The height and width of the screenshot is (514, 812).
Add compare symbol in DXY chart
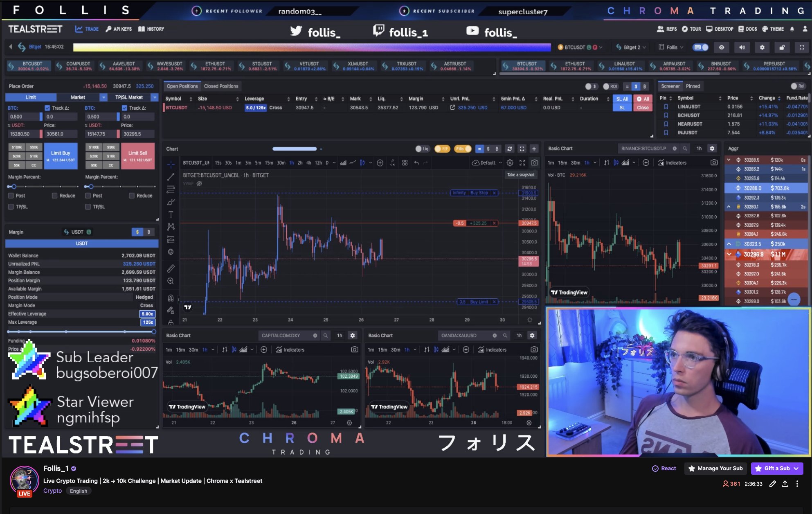point(264,349)
